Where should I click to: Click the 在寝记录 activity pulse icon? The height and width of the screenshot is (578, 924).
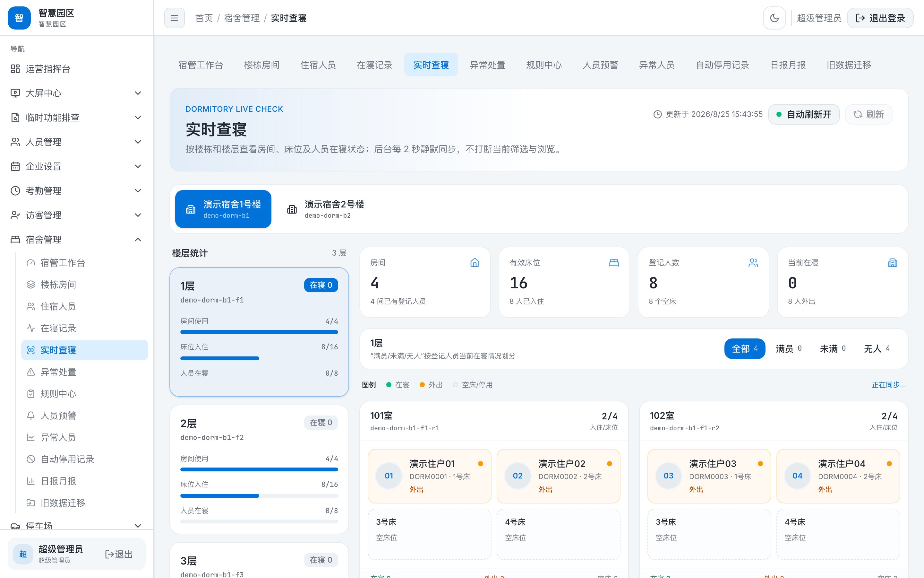coord(30,328)
